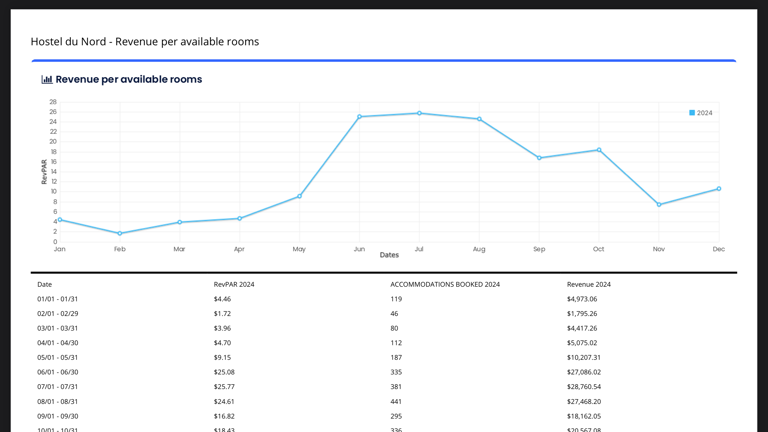Select the Mar data point on chart
Screen dimensions: 768x432
click(x=180, y=222)
